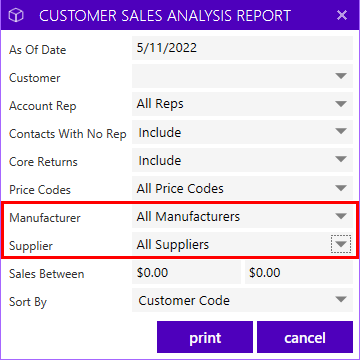The height and width of the screenshot is (360, 360).
Task: Click the cube icon in title bar
Action: point(16,15)
